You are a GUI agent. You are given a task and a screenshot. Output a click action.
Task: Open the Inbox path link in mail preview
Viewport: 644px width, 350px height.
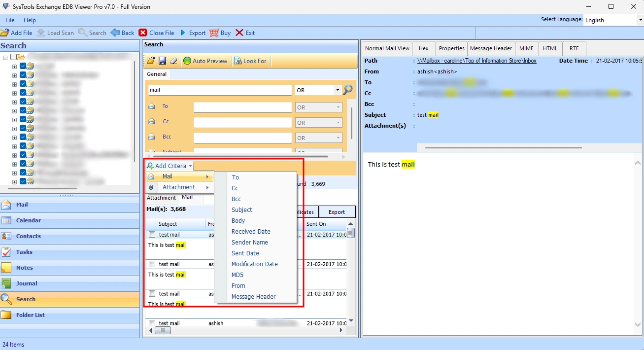pyautogui.click(x=476, y=61)
